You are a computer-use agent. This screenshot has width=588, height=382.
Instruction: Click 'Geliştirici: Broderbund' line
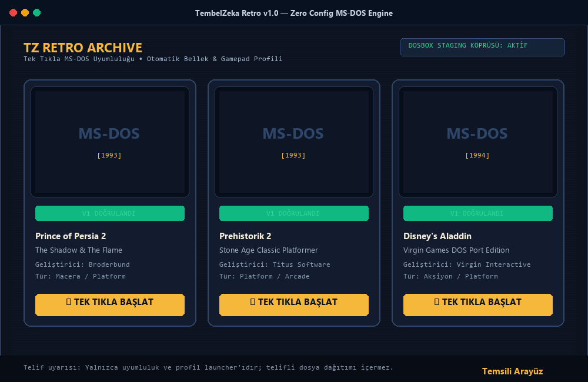tap(82, 264)
